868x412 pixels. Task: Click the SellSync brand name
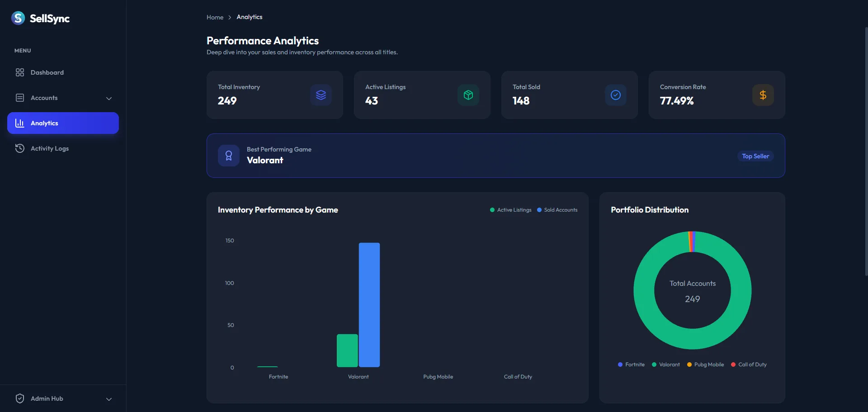click(50, 19)
